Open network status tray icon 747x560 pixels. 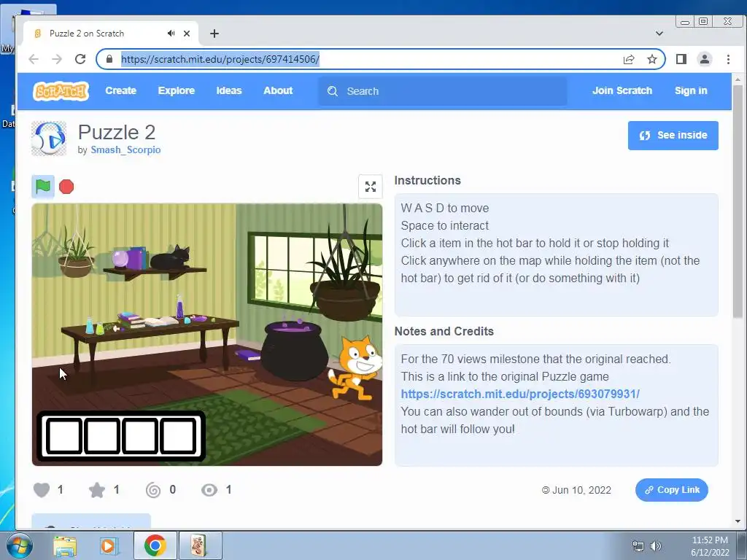638,546
